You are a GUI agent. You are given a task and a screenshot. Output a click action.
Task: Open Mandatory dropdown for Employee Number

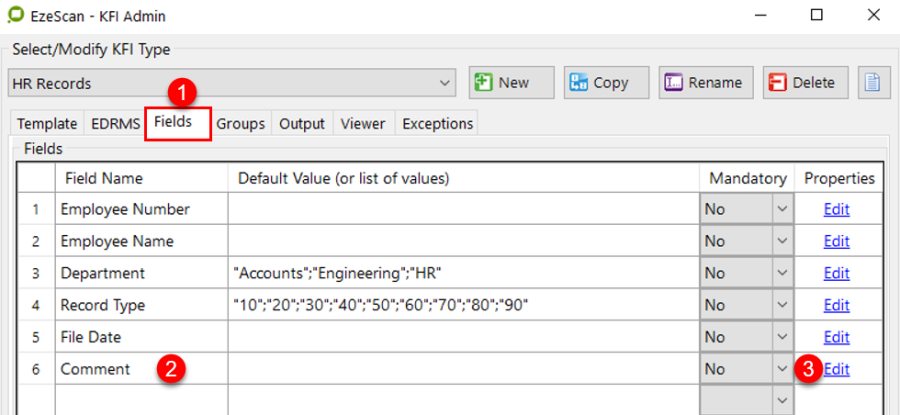point(780,210)
